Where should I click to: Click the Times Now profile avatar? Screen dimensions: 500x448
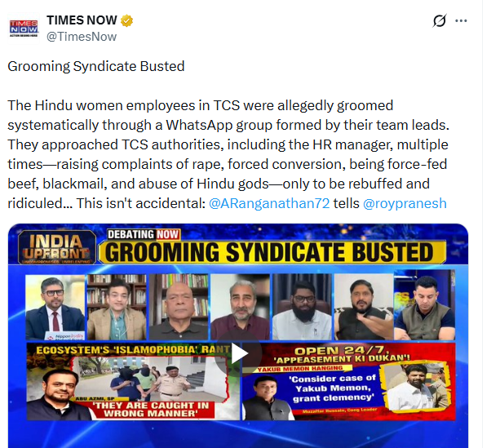(x=24, y=29)
